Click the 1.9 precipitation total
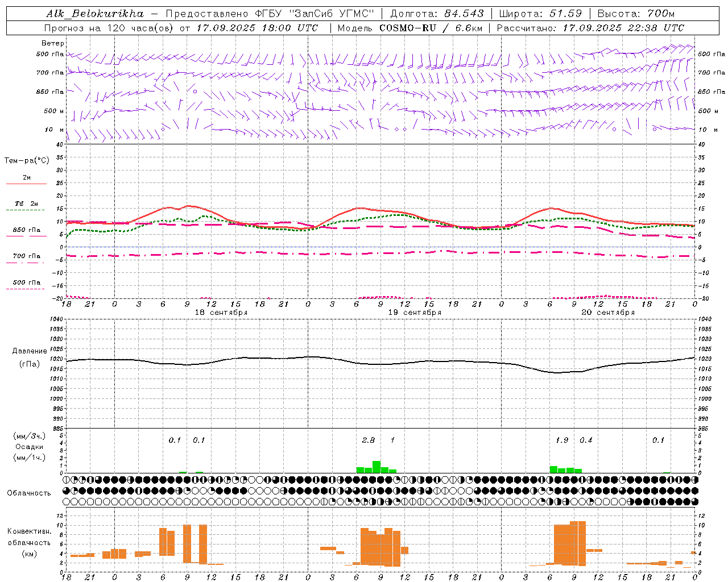Viewport: 728px width, 582px height. pyautogui.click(x=562, y=440)
